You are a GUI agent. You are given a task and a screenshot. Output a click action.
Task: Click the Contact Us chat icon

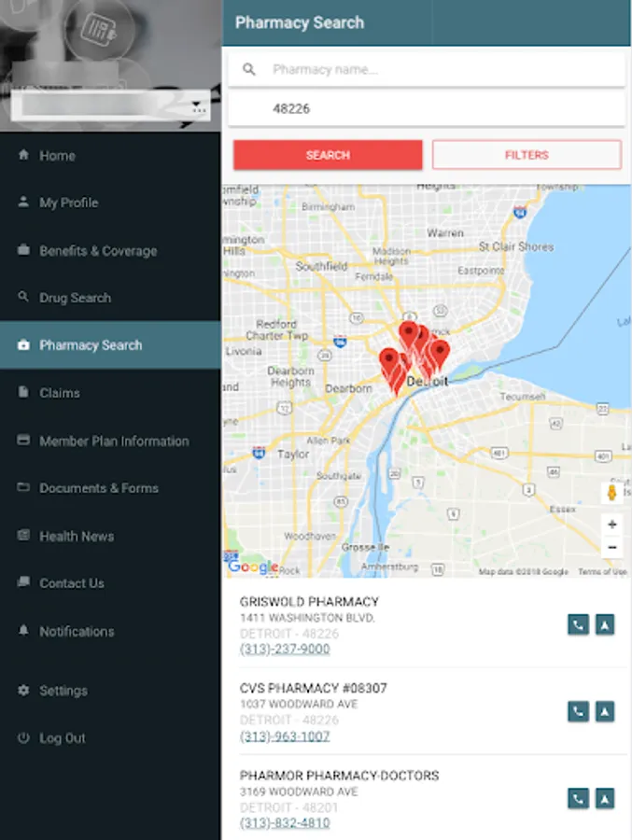tap(23, 581)
